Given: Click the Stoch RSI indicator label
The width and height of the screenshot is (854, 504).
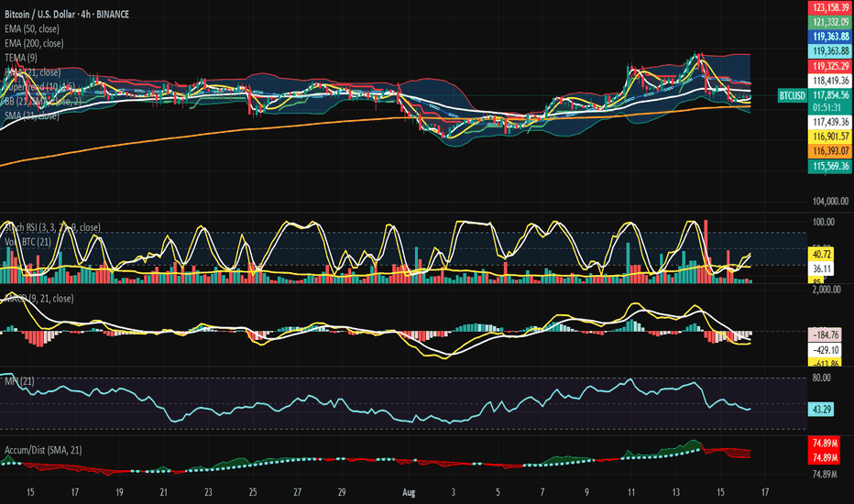Looking at the screenshot, I should (x=52, y=228).
